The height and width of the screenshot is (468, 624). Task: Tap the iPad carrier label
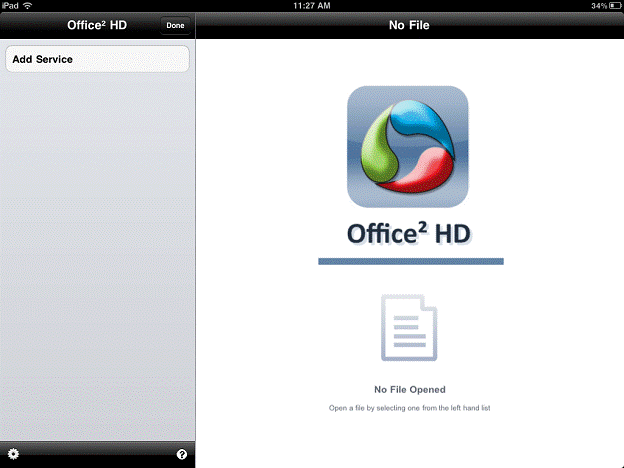coord(10,6)
